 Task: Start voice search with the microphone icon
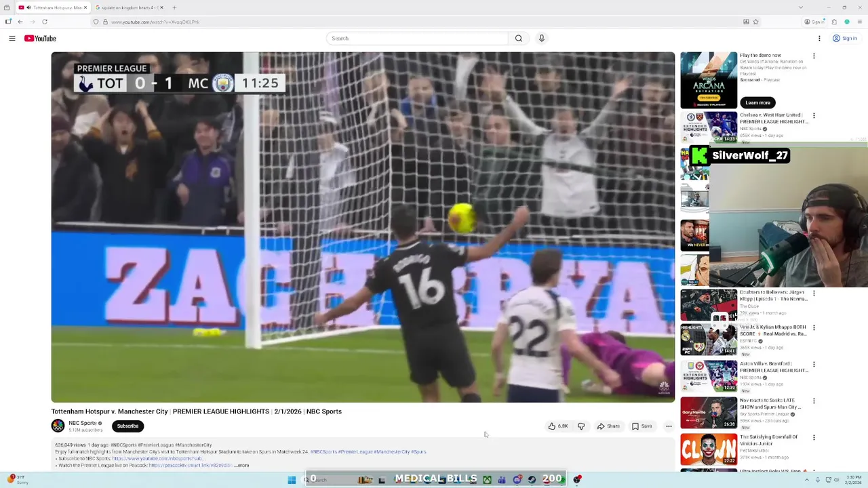541,39
